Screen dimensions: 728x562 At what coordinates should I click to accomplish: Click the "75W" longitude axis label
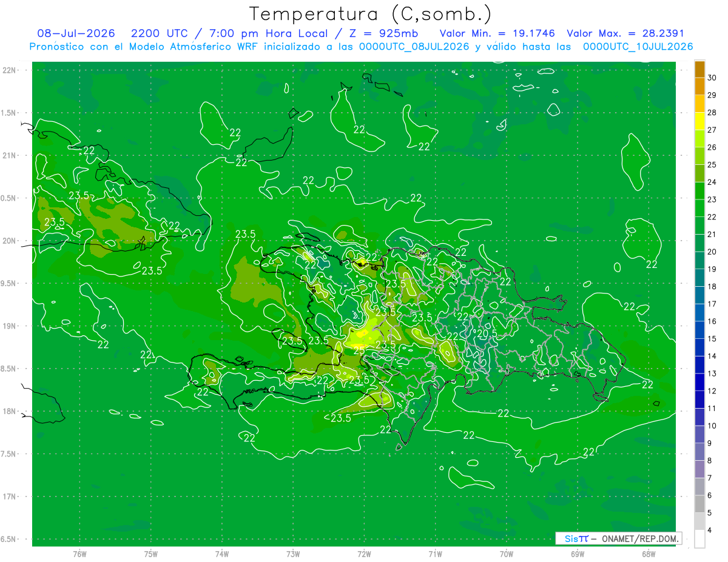(x=151, y=554)
